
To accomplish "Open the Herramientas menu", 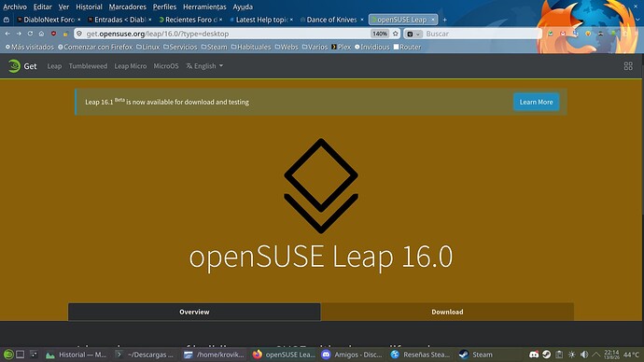I will tap(204, 7).
